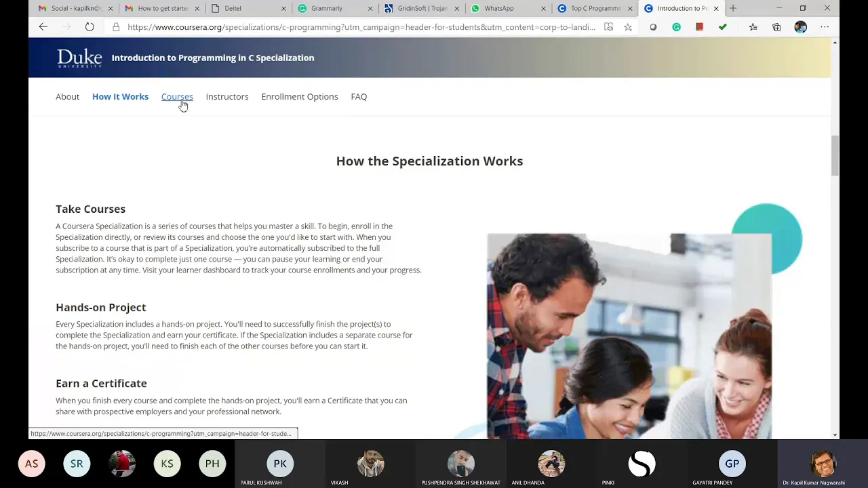868x488 pixels.
Task: Click the address bar URL field
Action: pos(361,27)
